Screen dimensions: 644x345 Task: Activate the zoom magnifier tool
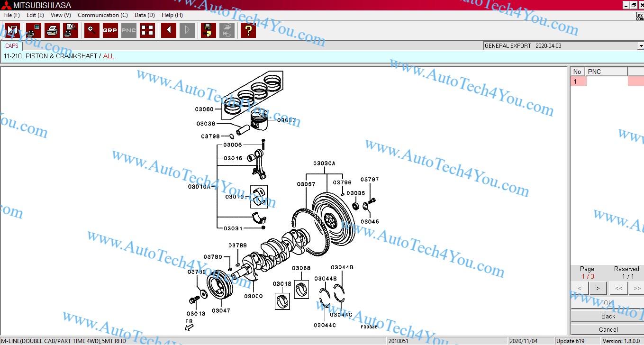[x=91, y=30]
